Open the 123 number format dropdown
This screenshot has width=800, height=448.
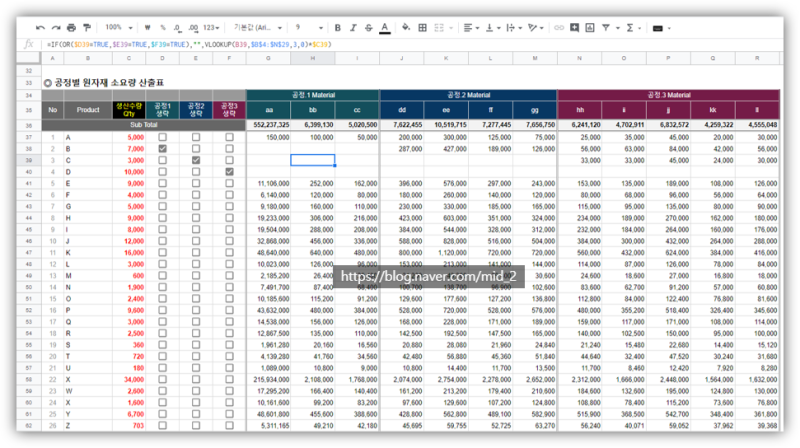tap(211, 28)
